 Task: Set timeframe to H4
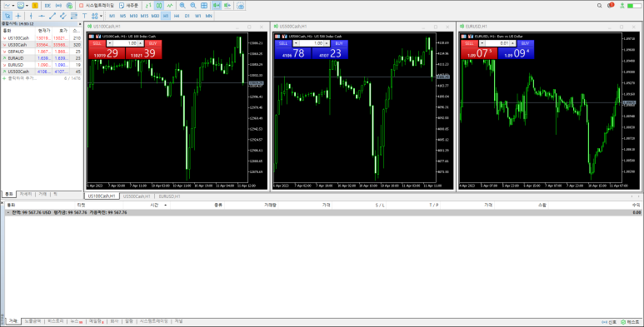(177, 16)
